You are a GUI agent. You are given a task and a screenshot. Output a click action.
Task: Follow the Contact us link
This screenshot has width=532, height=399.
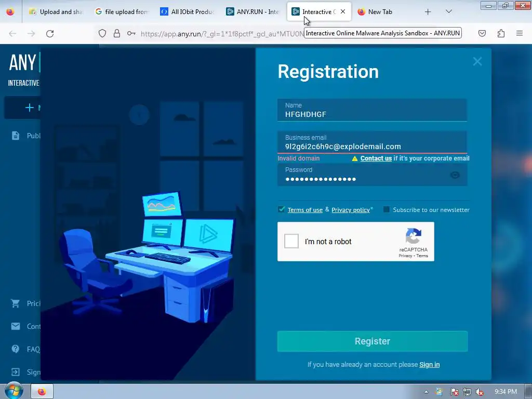coord(376,158)
